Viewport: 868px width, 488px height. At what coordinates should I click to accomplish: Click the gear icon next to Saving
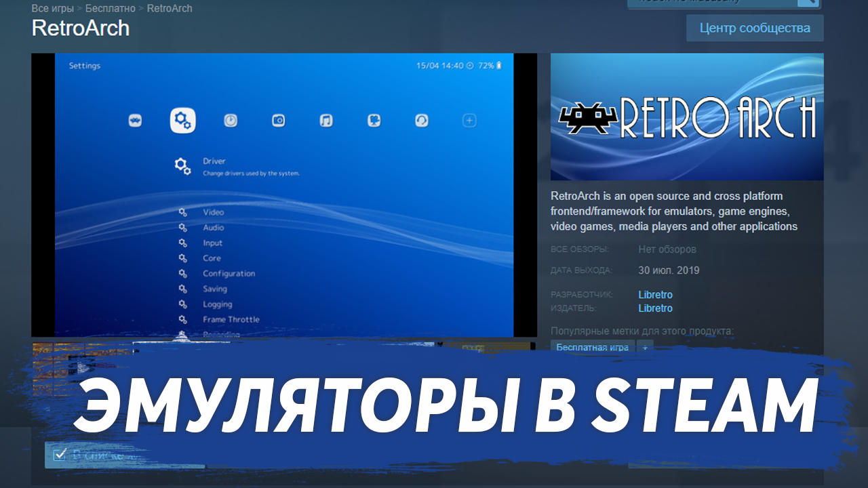pyautogui.click(x=182, y=289)
